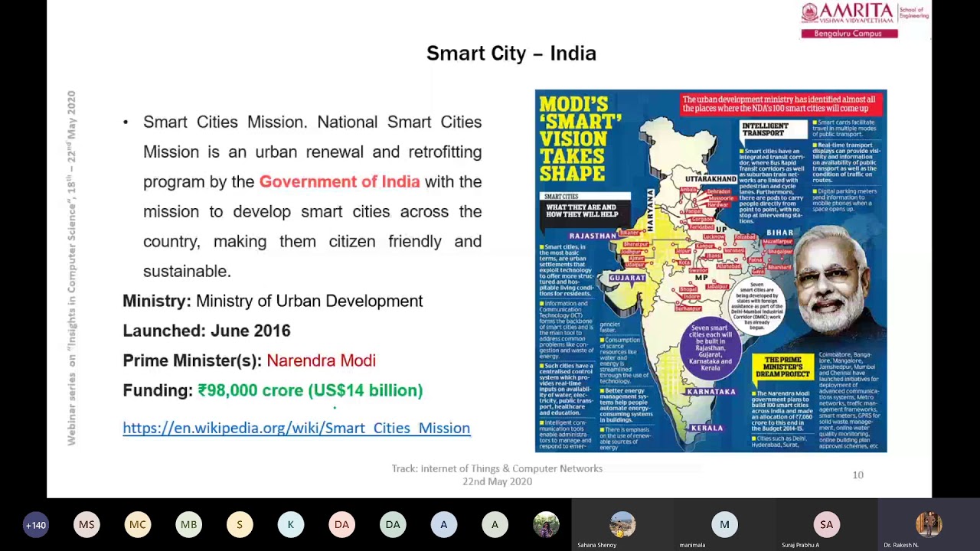Click 'Ministry of Urban Development' text

coord(309,301)
